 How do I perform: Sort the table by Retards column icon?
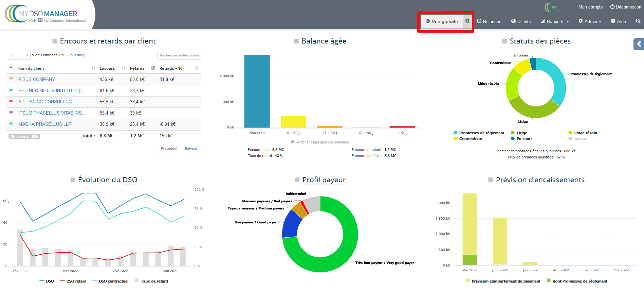pyautogui.click(x=153, y=68)
